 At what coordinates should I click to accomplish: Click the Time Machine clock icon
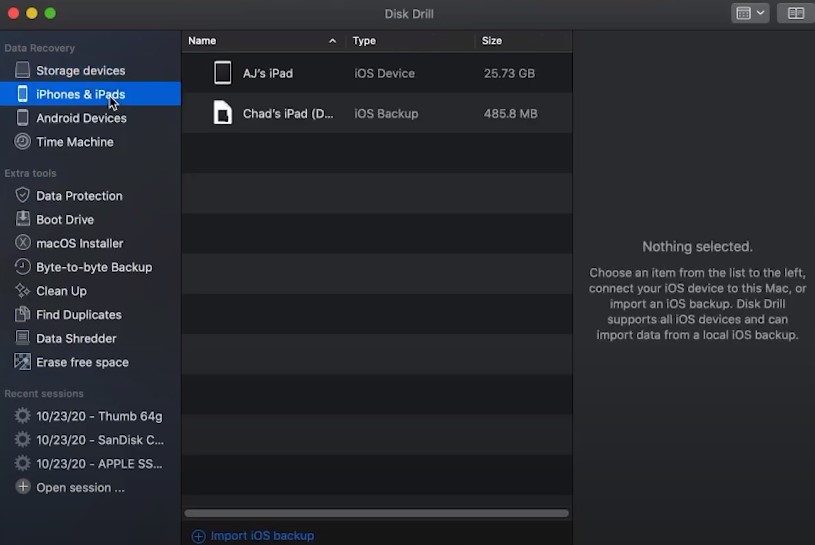22,141
